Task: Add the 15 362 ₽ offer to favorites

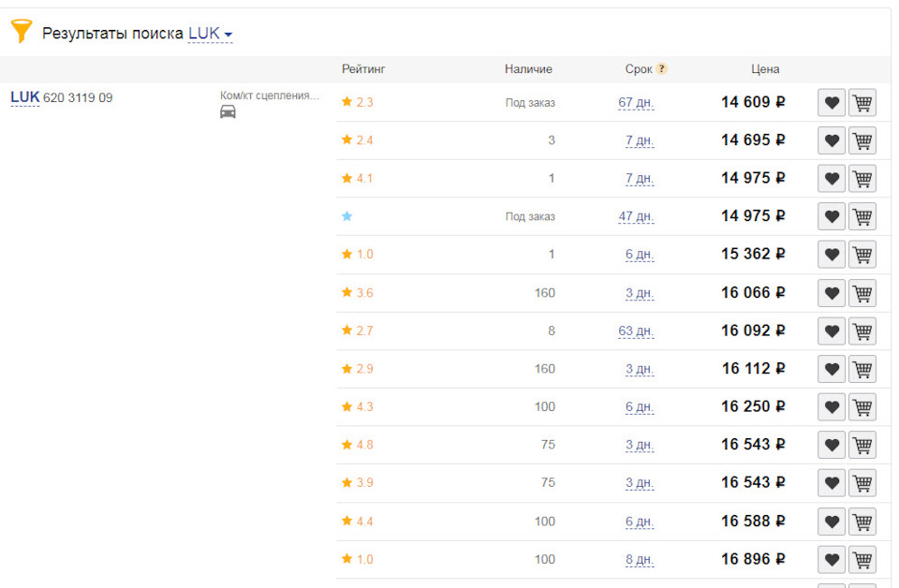Action: [832, 255]
